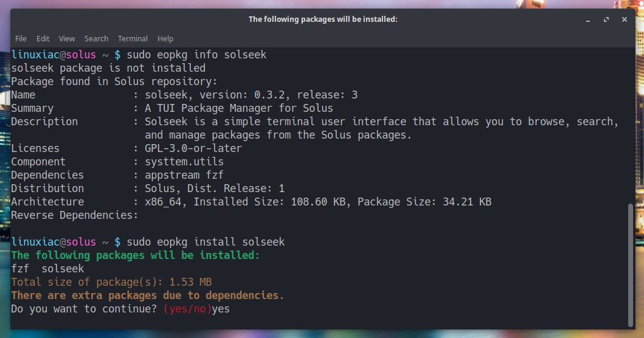
Task: Click the "sudo eopkg install solseek" command
Action: click(206, 242)
